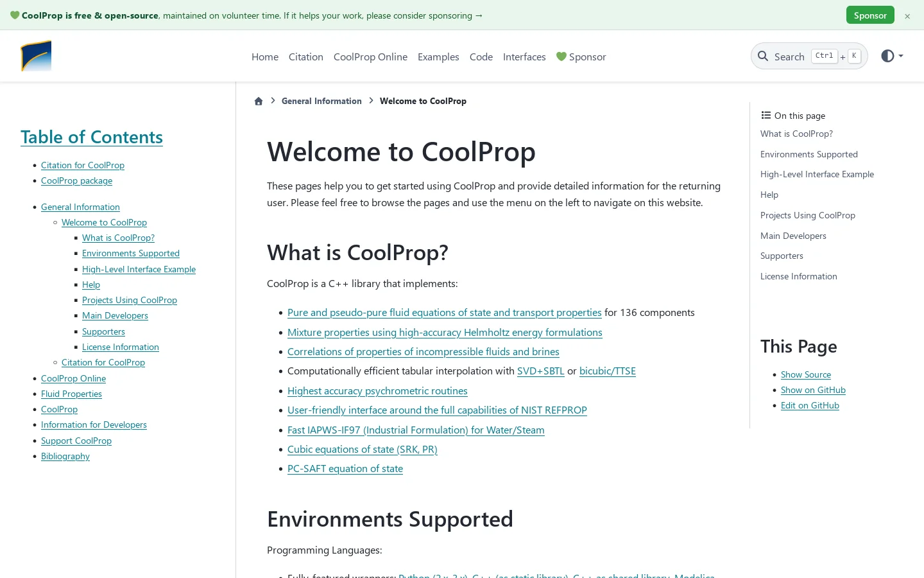
Task: Click the green Sponsor button
Action: tap(870, 15)
